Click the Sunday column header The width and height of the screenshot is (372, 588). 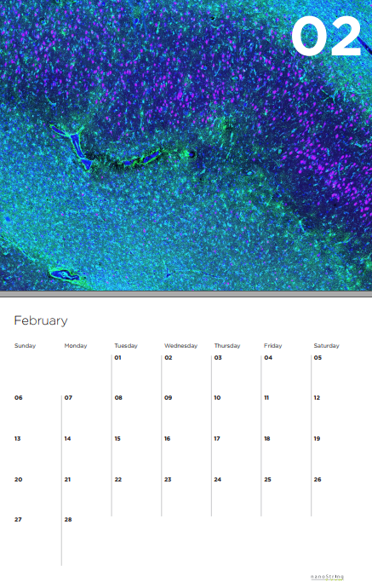tap(25, 346)
